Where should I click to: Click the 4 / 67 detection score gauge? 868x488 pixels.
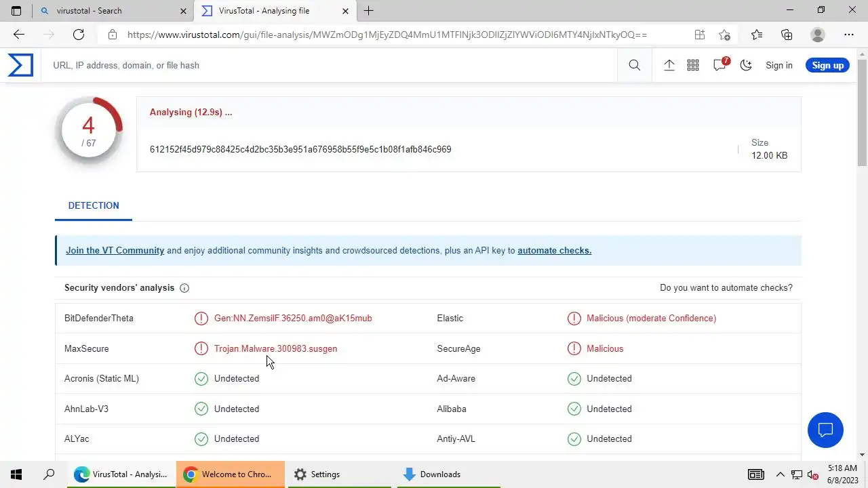coord(89,131)
